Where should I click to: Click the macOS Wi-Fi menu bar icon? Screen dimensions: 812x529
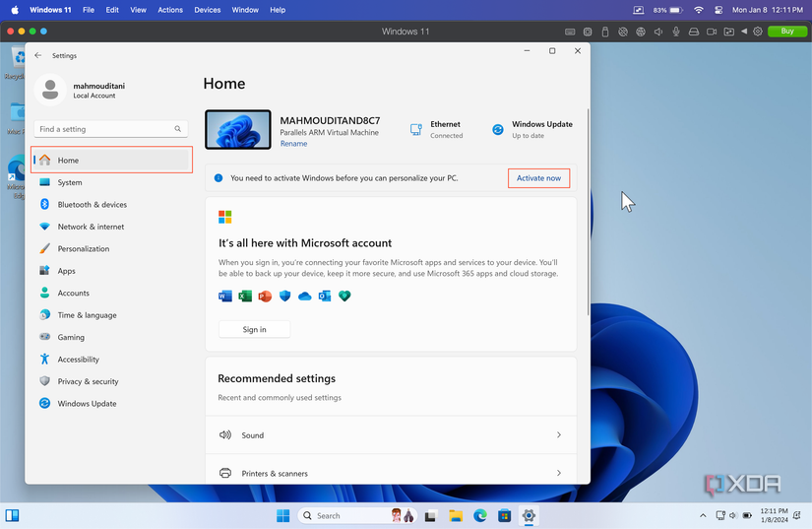[x=699, y=10]
